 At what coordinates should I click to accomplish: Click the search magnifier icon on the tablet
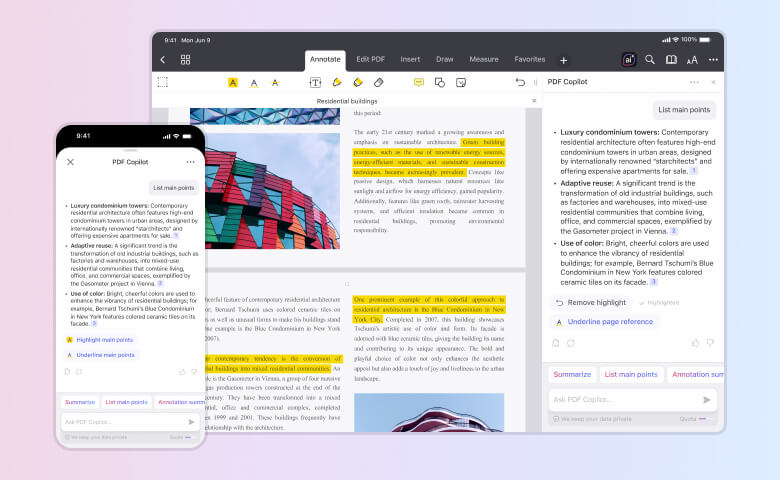(x=650, y=60)
